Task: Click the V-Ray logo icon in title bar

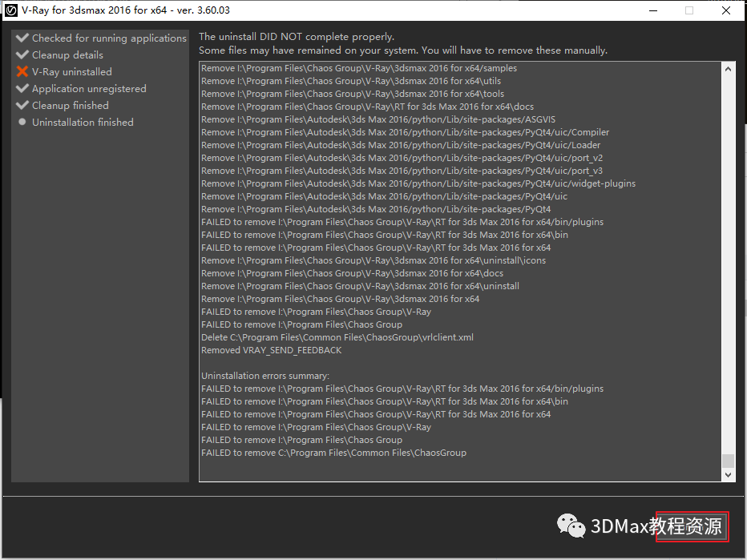Action: 11,10
